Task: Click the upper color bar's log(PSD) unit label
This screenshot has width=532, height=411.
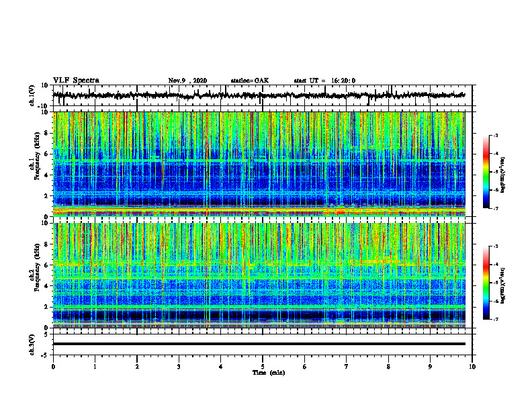Action: click(x=503, y=175)
